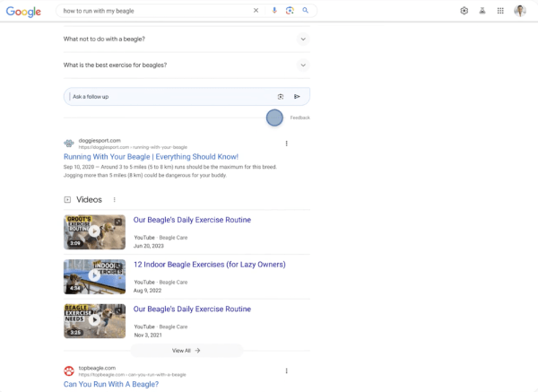The width and height of the screenshot is (538, 392).
Task: Clear the search query text
Action: coord(256,11)
